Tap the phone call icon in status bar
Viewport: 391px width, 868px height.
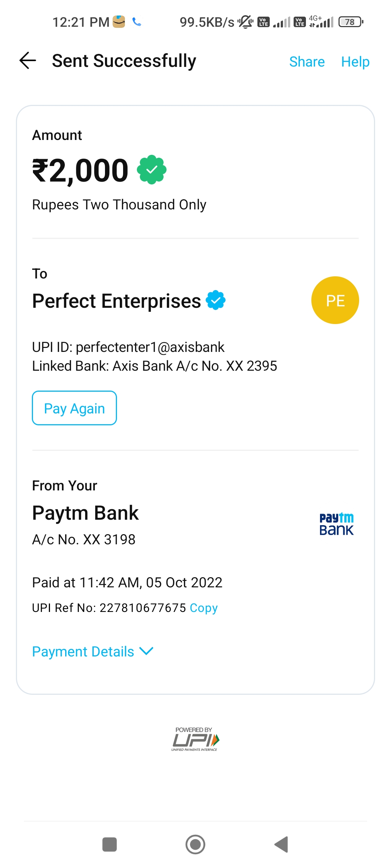(137, 22)
